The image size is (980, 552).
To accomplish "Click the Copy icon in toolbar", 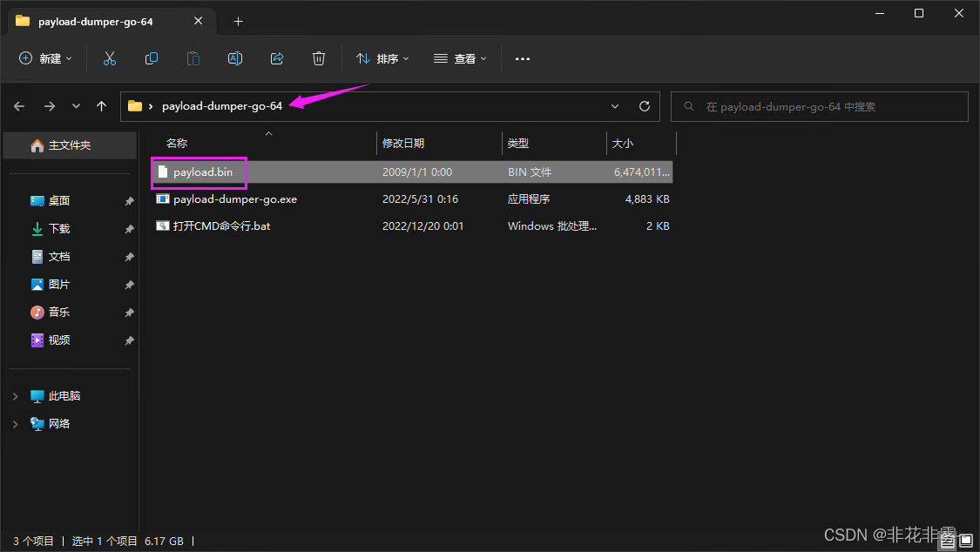I will tap(152, 58).
